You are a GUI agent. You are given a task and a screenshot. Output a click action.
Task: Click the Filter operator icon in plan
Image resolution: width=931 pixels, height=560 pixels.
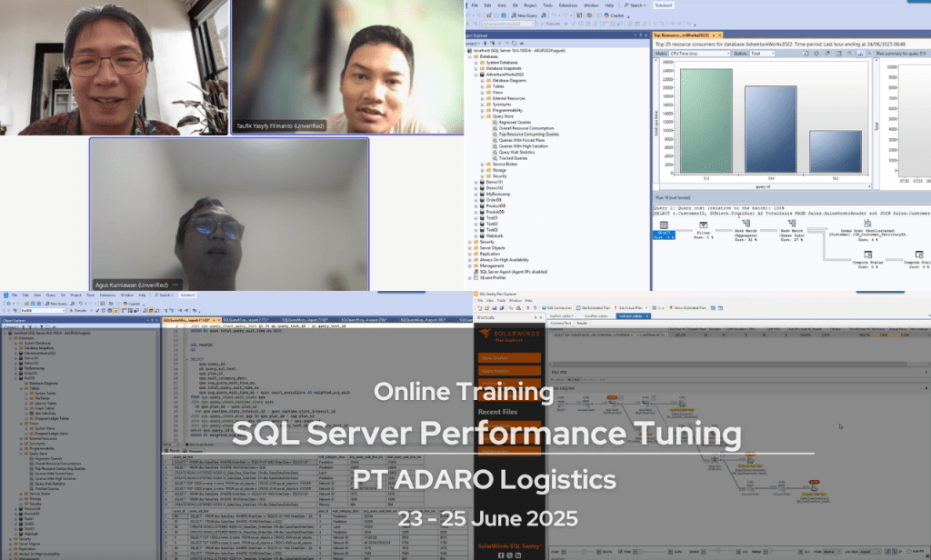[706, 225]
